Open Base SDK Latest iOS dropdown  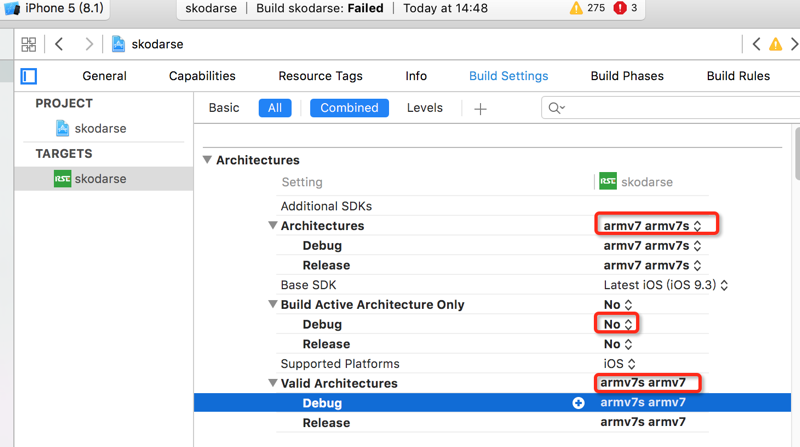click(x=665, y=285)
